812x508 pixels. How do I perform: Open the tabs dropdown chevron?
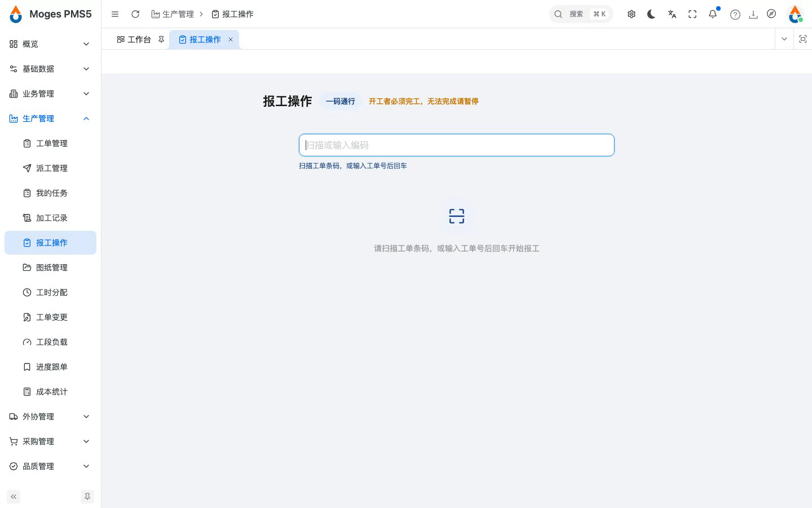(784, 39)
